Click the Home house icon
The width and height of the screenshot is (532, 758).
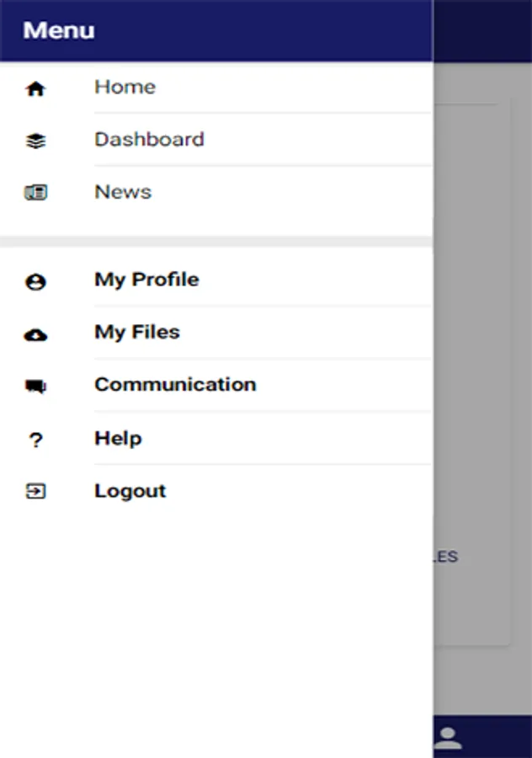click(35, 88)
